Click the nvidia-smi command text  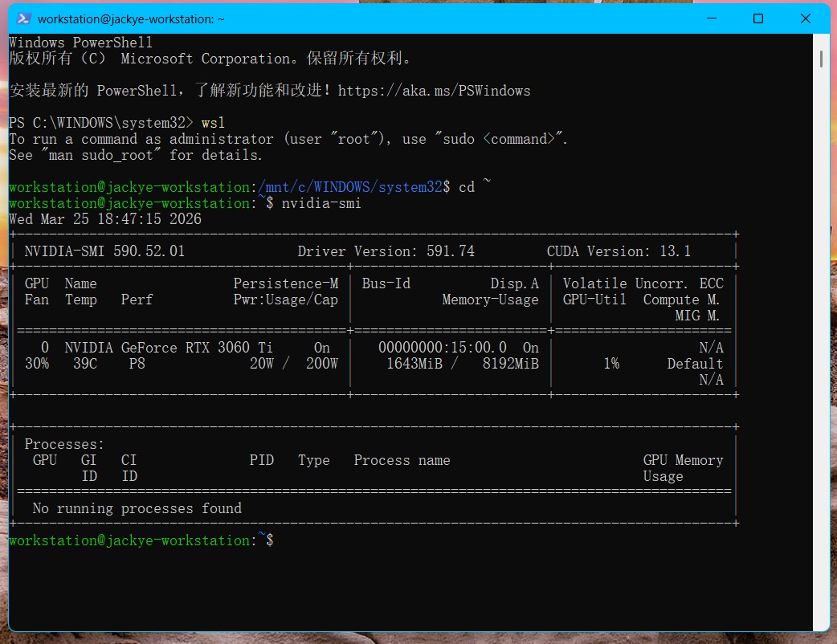[x=321, y=203]
